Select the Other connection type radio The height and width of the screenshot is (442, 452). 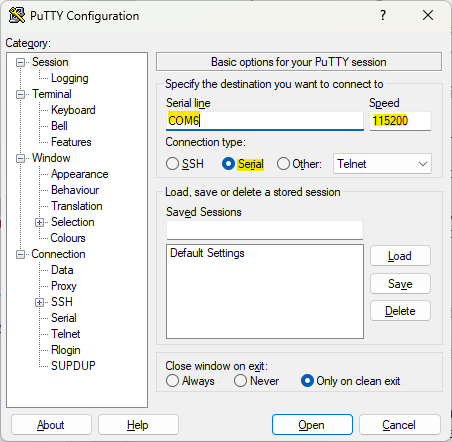click(x=283, y=164)
